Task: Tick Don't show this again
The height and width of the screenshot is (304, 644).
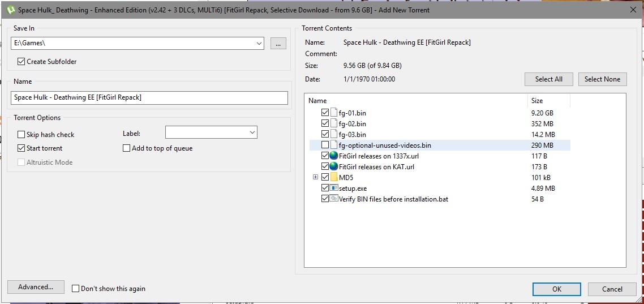Action: click(x=76, y=288)
